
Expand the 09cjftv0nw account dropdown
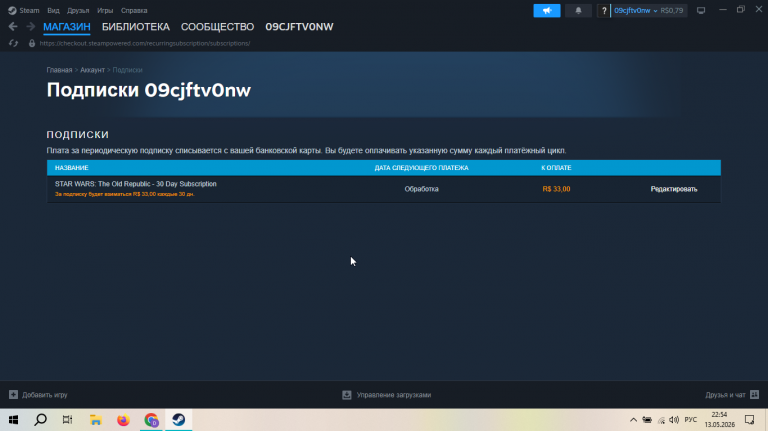point(635,10)
